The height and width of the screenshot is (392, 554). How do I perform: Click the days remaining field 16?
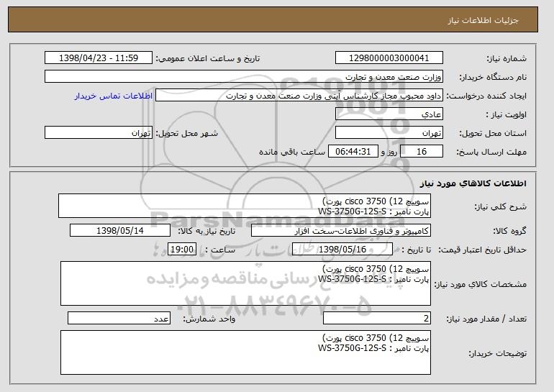coord(422,152)
